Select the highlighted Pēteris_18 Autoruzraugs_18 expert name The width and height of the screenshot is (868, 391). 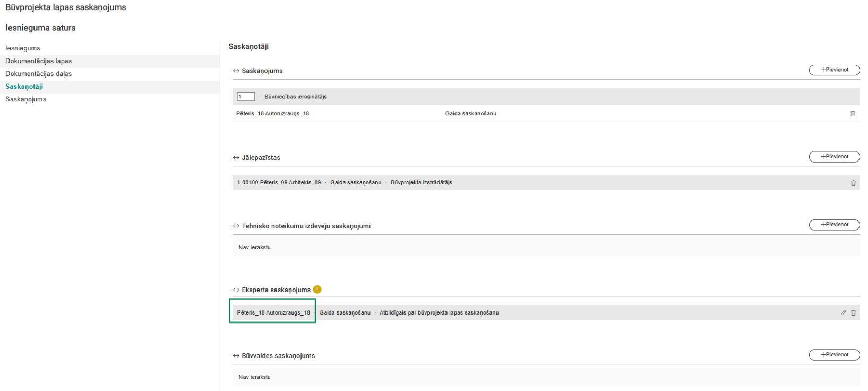(x=273, y=313)
